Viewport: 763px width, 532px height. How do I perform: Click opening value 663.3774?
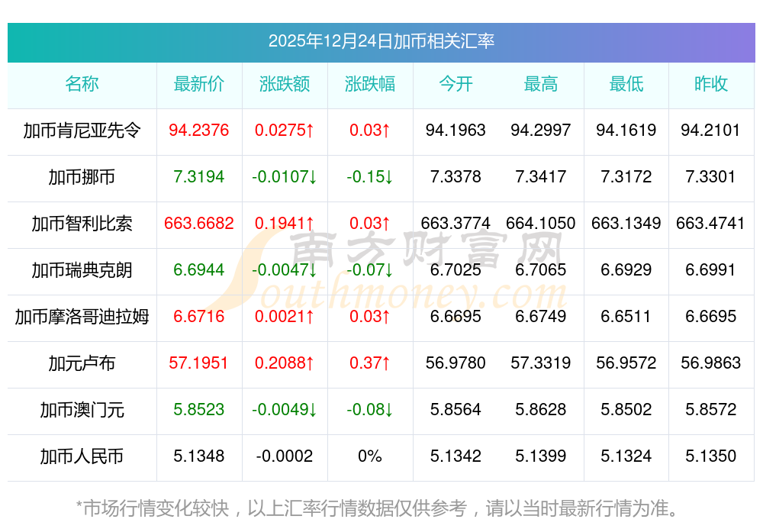(x=456, y=224)
